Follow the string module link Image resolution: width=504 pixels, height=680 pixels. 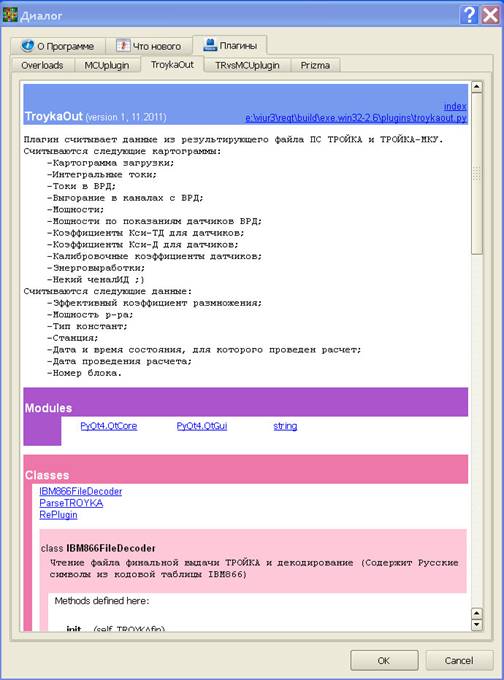click(x=285, y=426)
